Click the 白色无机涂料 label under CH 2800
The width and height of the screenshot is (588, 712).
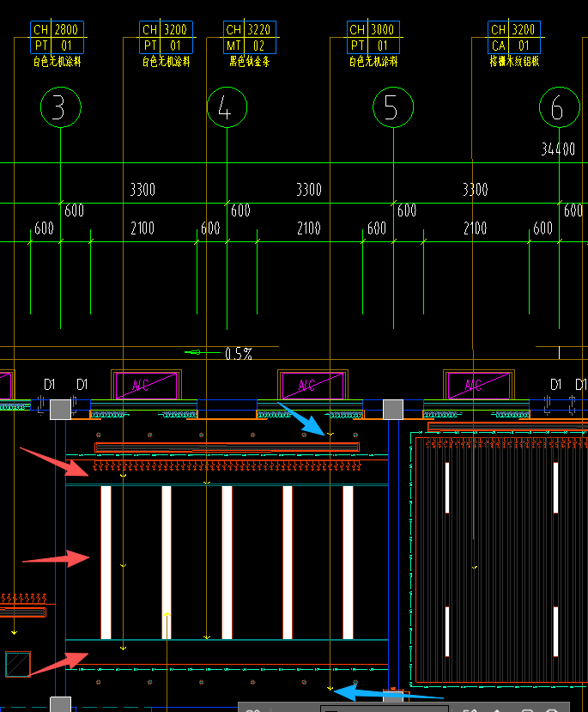[58, 61]
